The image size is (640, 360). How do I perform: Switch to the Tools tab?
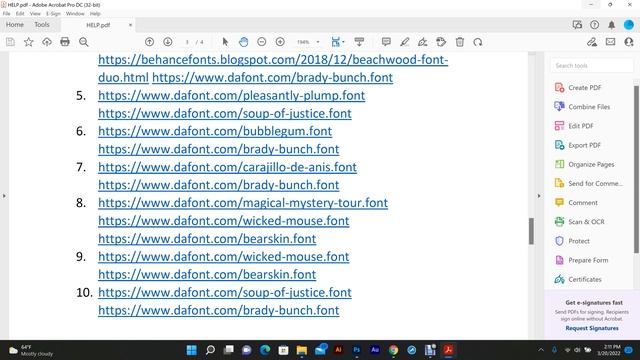tap(42, 24)
